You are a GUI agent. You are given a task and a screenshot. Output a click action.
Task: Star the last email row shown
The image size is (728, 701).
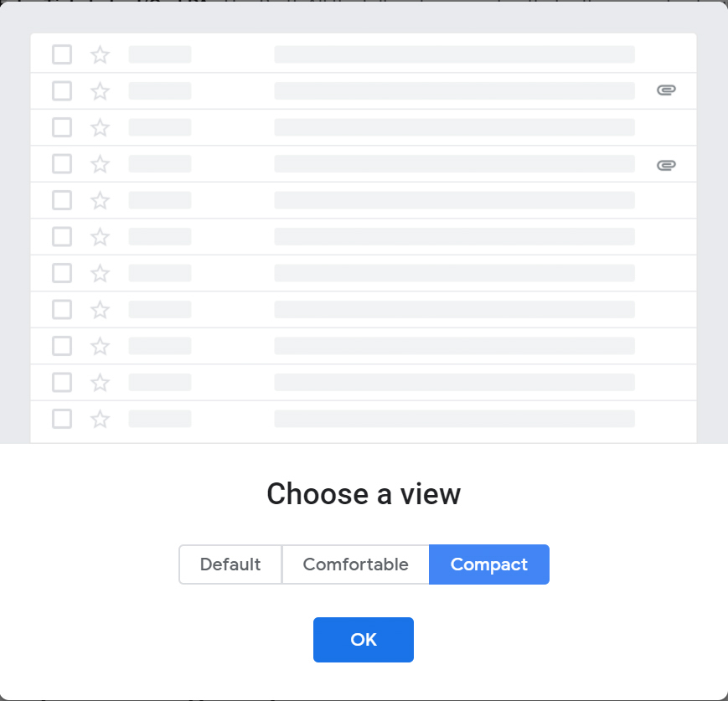click(100, 419)
